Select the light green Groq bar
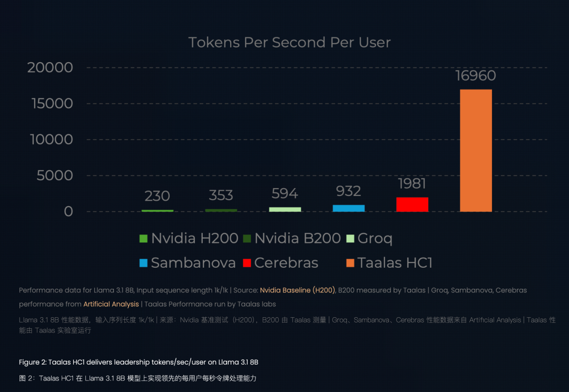Image resolution: width=569 pixels, height=392 pixels. [285, 209]
